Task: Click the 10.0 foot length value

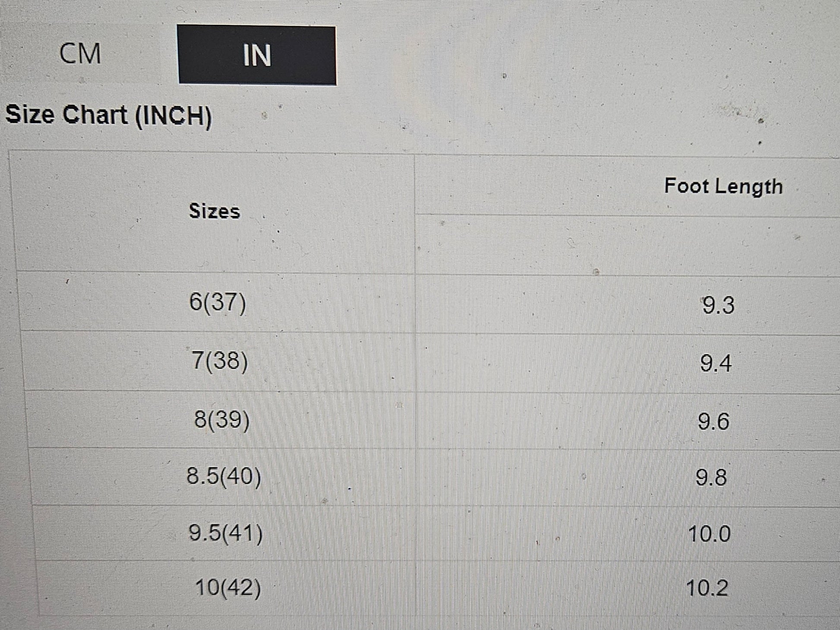Action: click(x=709, y=534)
